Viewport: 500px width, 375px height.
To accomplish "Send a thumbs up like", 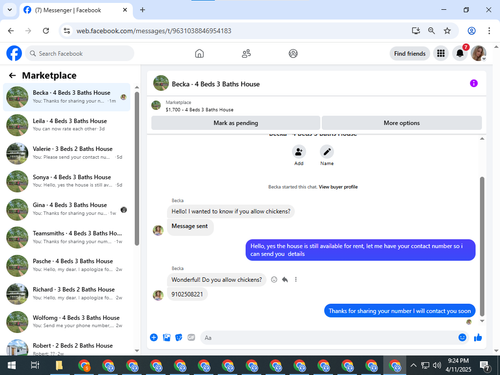I will tap(478, 338).
